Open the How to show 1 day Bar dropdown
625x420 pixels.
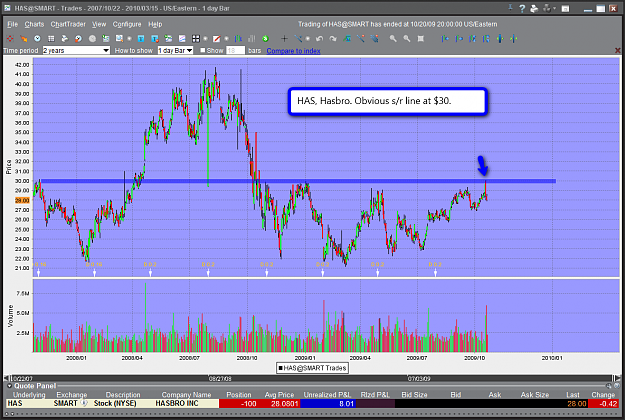click(x=175, y=50)
